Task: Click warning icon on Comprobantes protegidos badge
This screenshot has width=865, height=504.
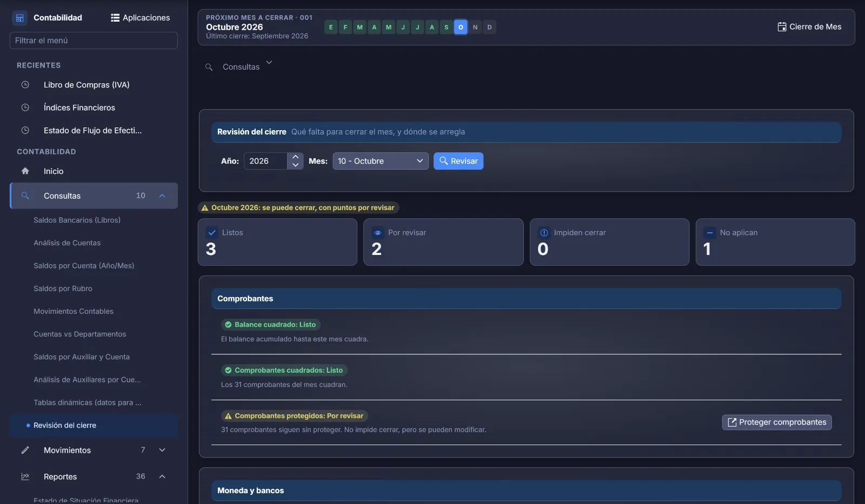Action: click(x=228, y=416)
